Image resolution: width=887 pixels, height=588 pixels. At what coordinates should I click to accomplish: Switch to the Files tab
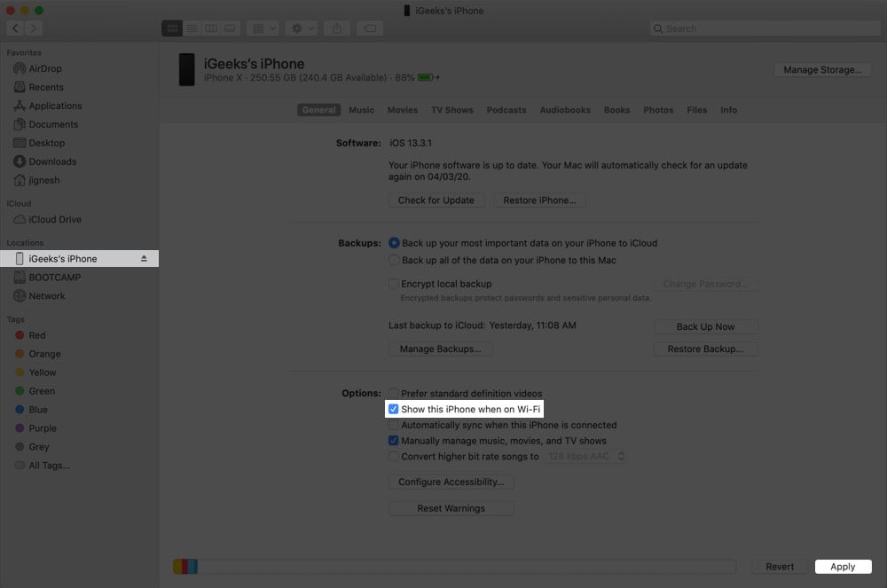[697, 110]
